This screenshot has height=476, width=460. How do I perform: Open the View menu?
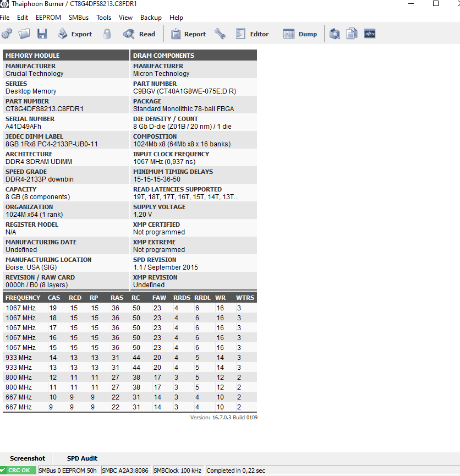(125, 18)
